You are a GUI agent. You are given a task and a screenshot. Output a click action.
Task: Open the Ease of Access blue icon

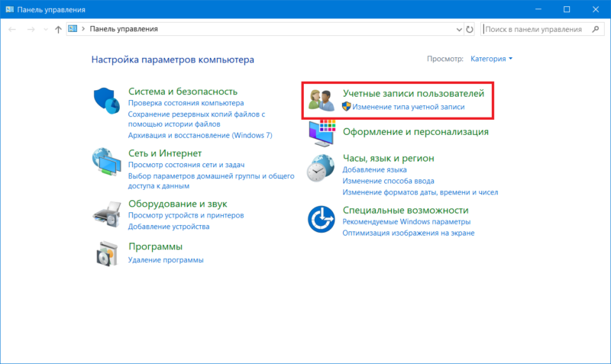click(x=321, y=219)
